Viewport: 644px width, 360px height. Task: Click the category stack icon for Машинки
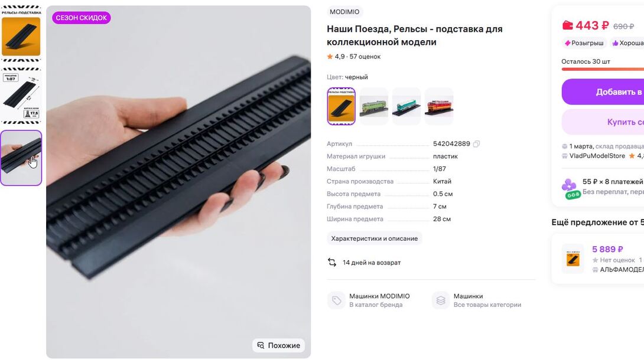pyautogui.click(x=441, y=300)
